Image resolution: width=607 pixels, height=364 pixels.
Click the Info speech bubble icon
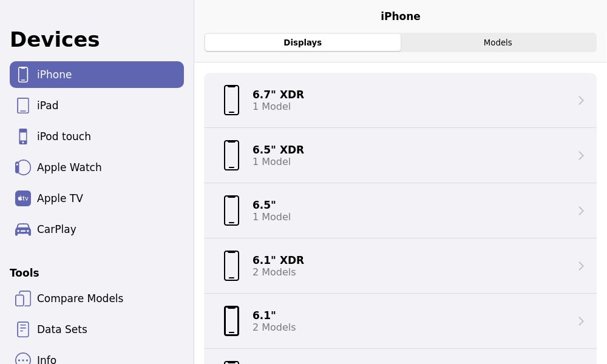[x=23, y=359]
